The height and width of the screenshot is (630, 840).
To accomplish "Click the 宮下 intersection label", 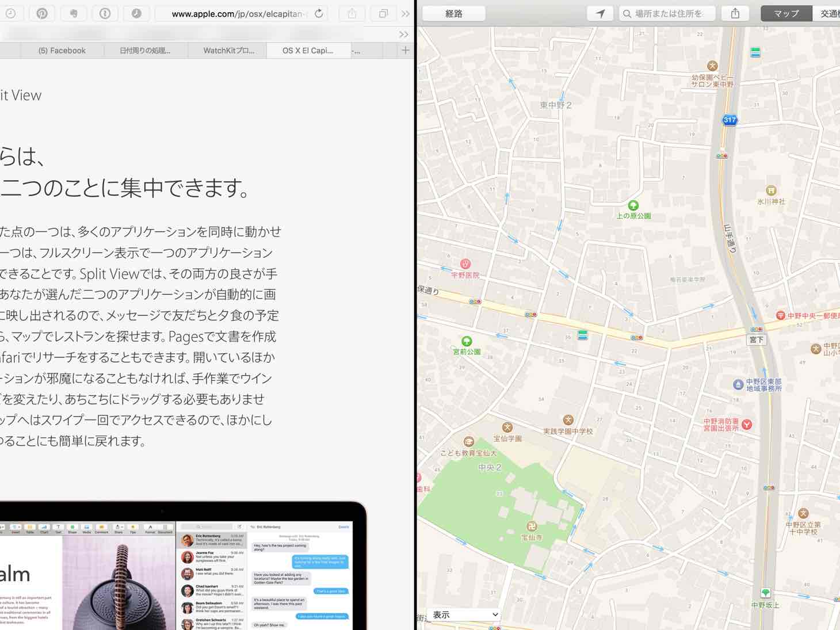I will click(756, 339).
